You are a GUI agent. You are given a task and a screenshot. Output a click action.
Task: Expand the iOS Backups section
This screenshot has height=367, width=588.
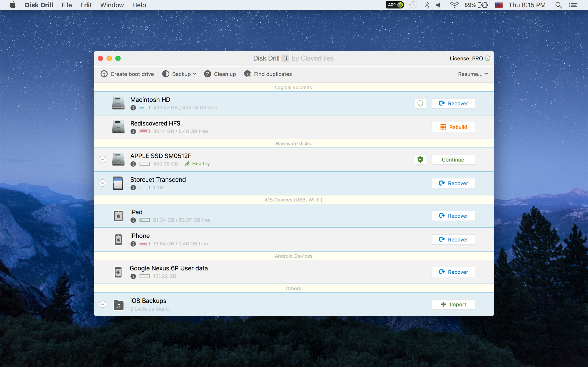pyautogui.click(x=103, y=304)
